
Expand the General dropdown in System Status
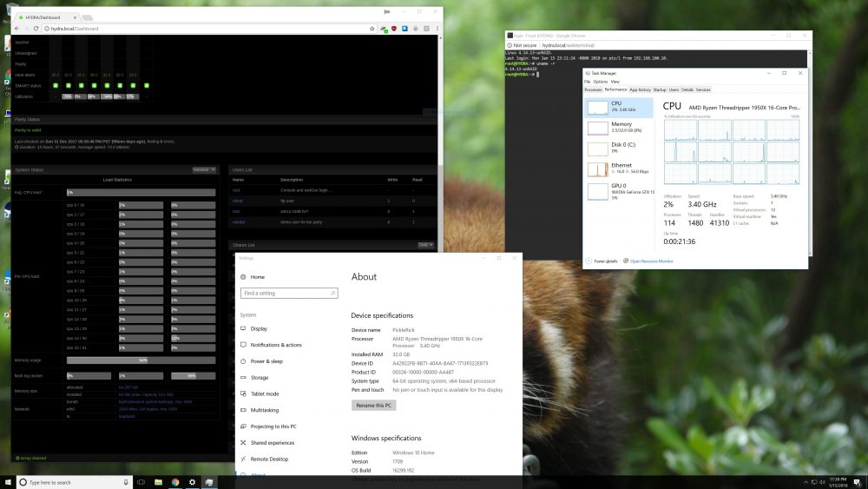pyautogui.click(x=204, y=169)
